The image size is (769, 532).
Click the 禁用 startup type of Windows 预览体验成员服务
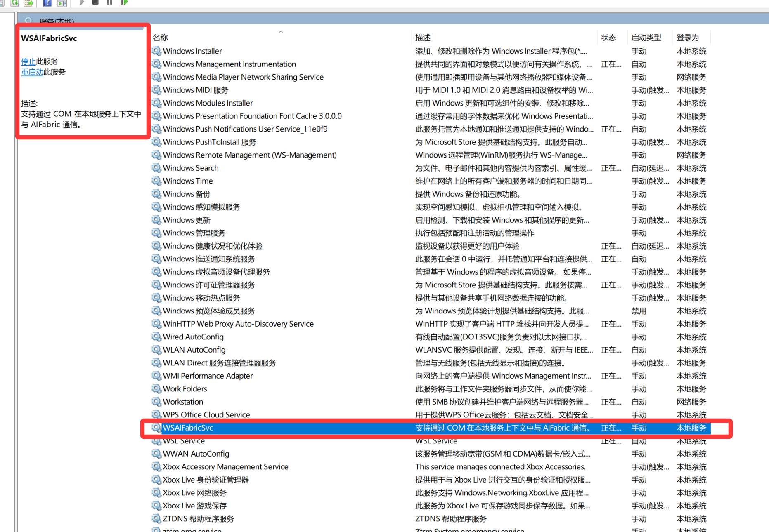click(x=639, y=311)
